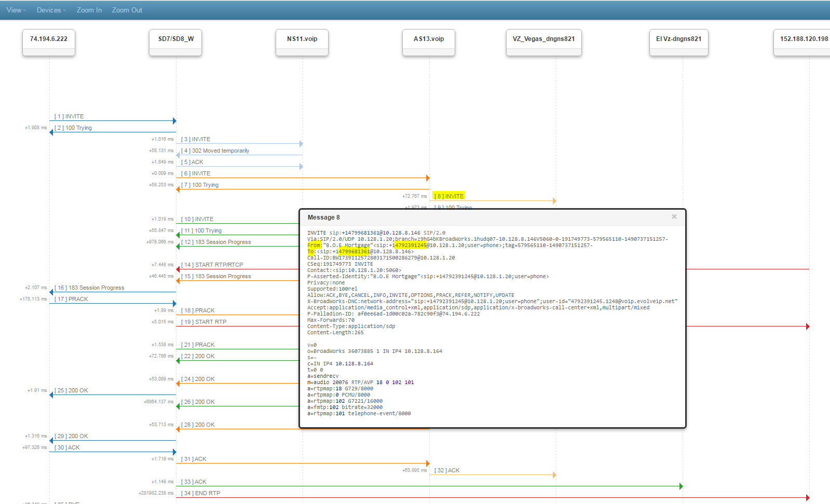Select the 74.194.6.222 device box
Screen dimensions: 830x504
(49, 39)
